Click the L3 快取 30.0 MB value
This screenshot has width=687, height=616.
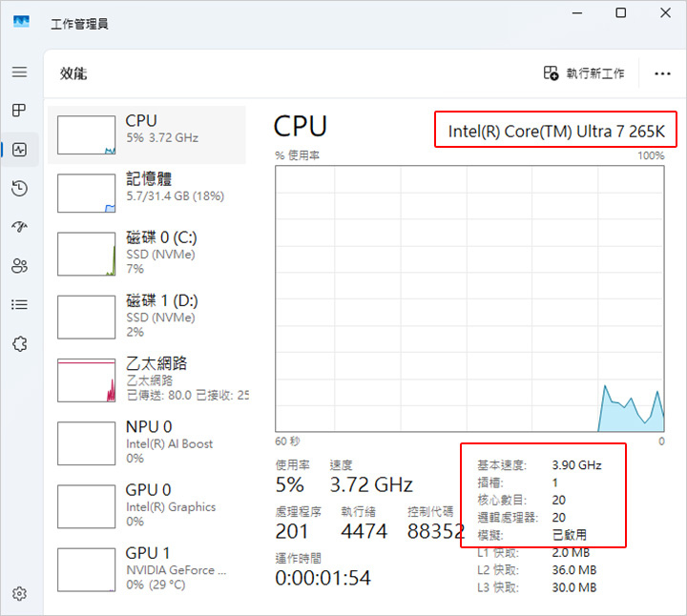(x=574, y=587)
